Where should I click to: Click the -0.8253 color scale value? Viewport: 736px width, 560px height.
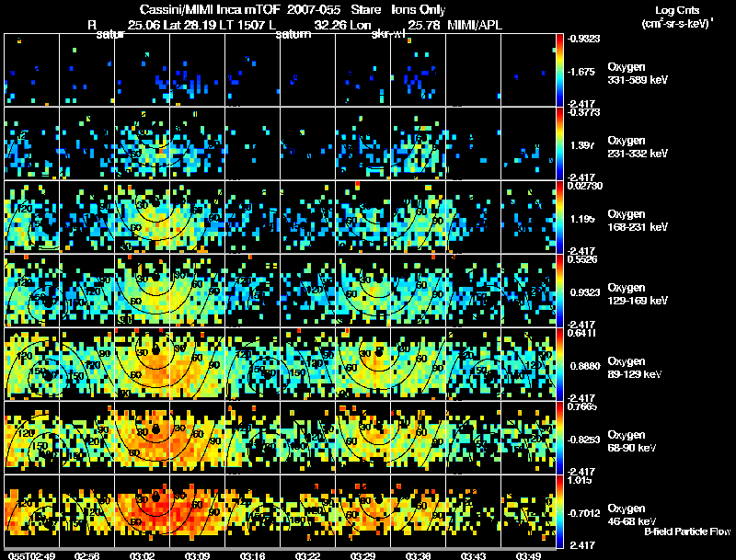[583, 440]
